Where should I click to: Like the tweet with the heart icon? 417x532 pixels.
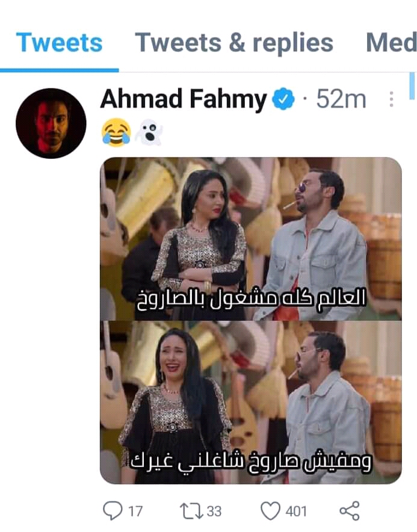tap(270, 510)
